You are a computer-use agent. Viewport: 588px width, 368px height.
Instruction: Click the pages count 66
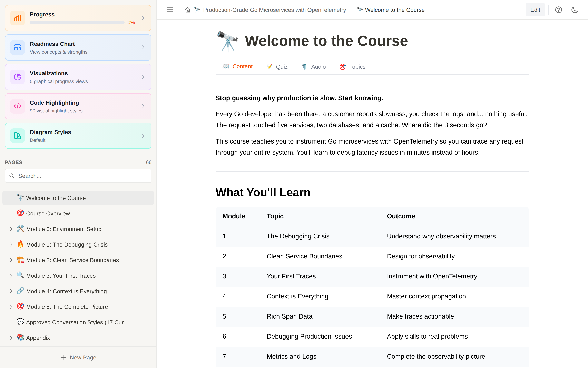click(149, 162)
